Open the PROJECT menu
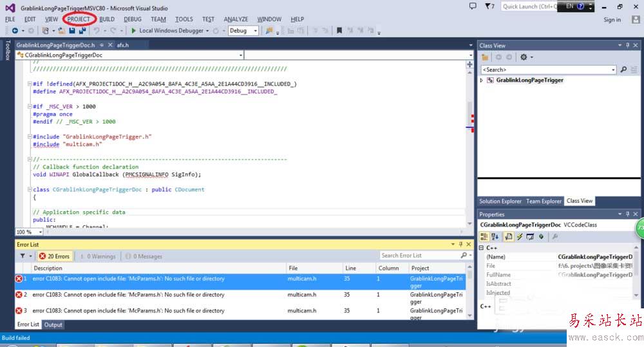Viewport: 644px width, 347px height. click(79, 19)
